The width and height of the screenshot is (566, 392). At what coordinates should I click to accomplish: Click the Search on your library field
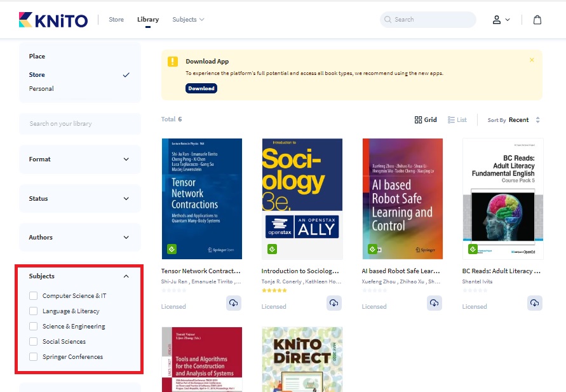pos(80,124)
